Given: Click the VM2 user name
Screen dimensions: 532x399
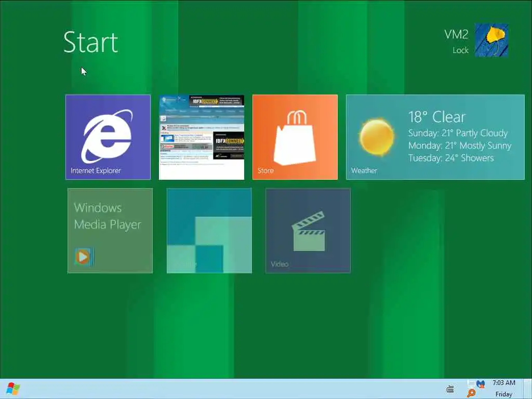Looking at the screenshot, I should [456, 34].
